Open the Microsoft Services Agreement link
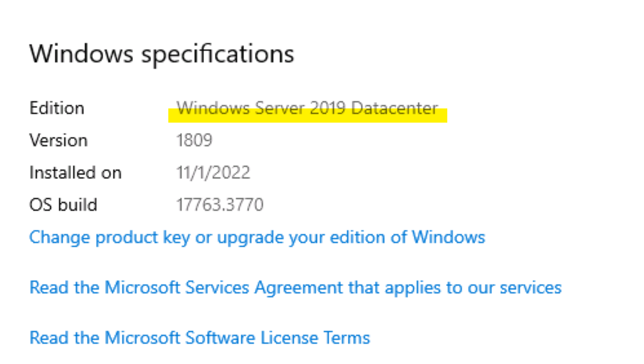The image size is (644, 364). pyautogui.click(x=295, y=287)
